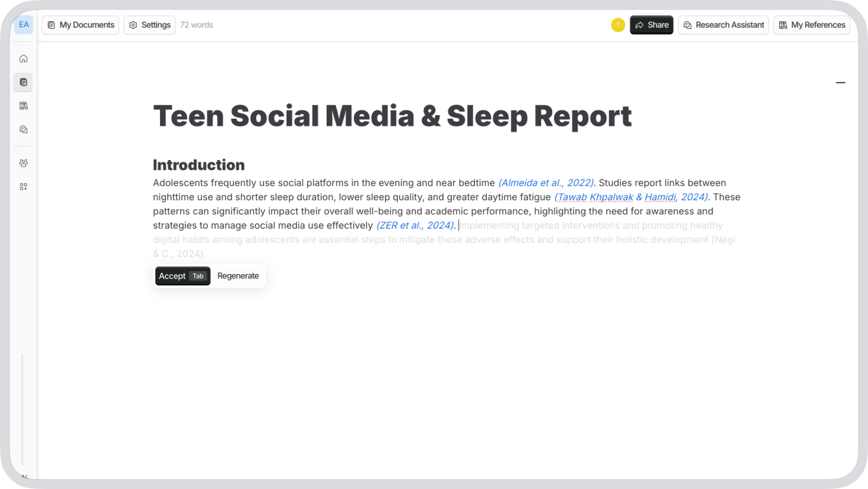Open the chat assistant sidebar icon
The height and width of the screenshot is (489, 868).
[23, 130]
